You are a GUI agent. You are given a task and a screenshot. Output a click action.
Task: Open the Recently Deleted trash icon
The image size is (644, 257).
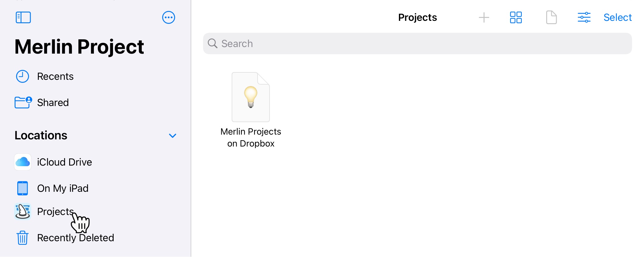(x=22, y=238)
